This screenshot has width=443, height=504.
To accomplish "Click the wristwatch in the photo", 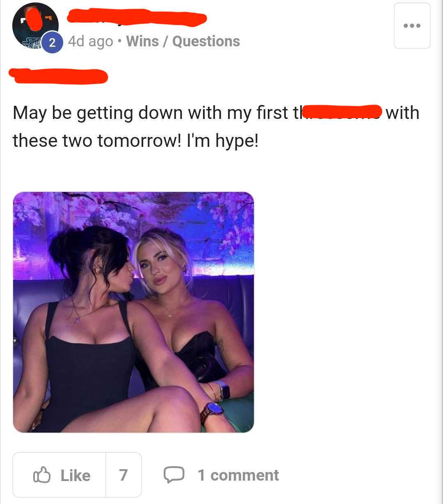I will click(211, 411).
